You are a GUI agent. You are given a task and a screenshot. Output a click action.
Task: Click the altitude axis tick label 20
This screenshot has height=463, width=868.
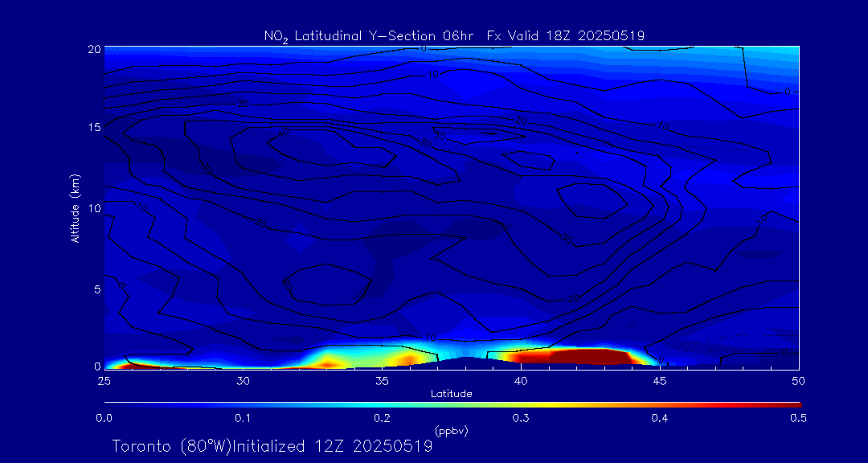pos(94,49)
